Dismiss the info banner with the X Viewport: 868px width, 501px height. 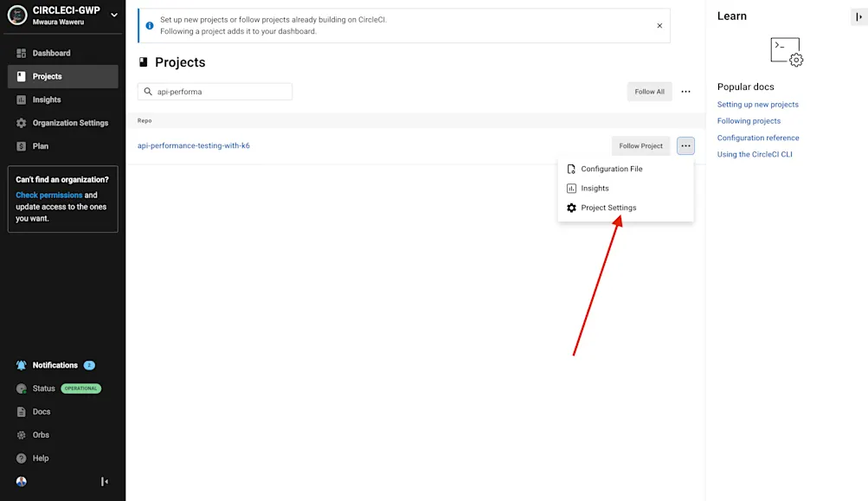pyautogui.click(x=659, y=25)
